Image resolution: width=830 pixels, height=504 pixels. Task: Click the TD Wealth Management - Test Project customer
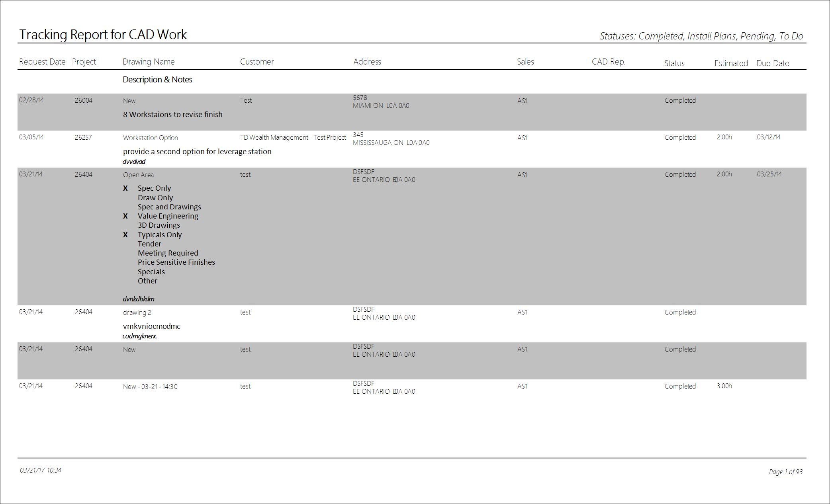[x=293, y=137]
